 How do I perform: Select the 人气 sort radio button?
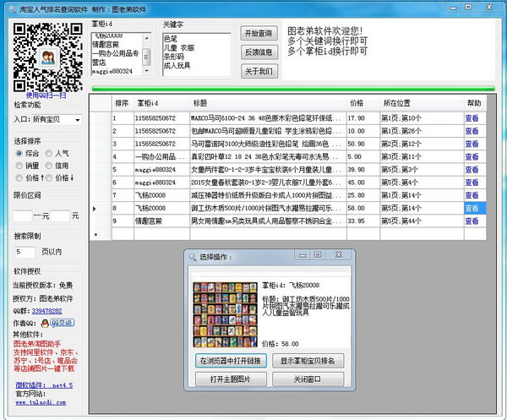click(49, 154)
